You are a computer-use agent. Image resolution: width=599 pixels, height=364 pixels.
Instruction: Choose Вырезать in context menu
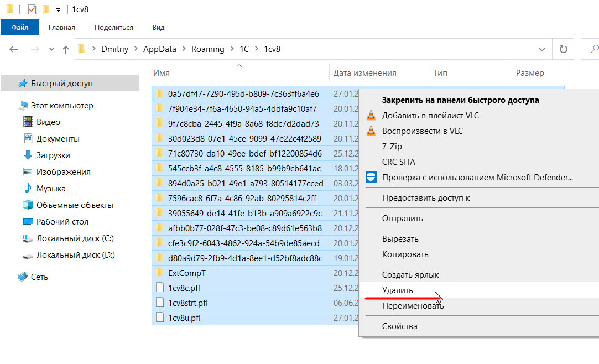[x=400, y=239]
